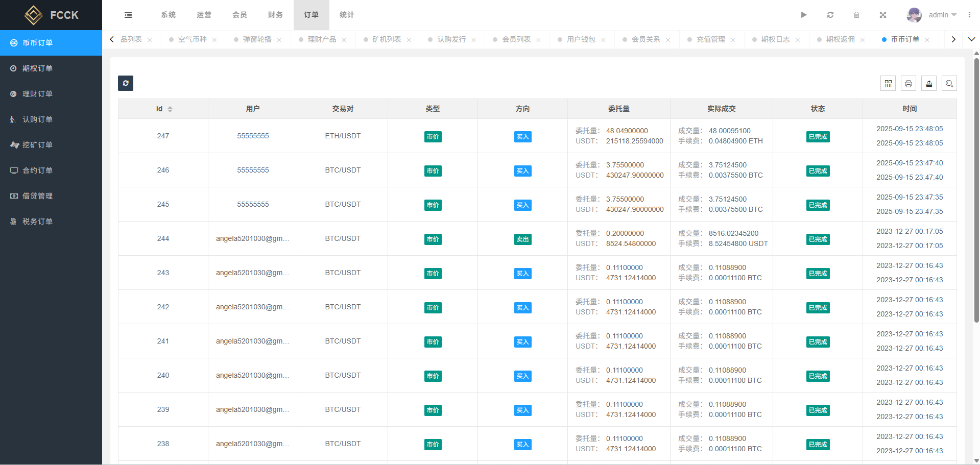Click the trash icon in top header

(x=856, y=15)
